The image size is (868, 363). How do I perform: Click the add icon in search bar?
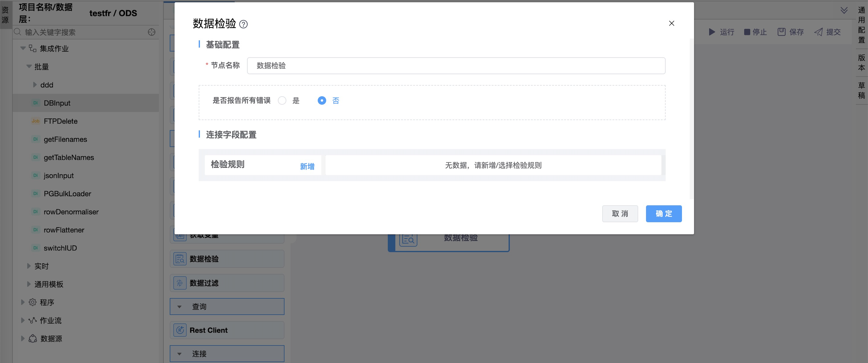tap(152, 32)
